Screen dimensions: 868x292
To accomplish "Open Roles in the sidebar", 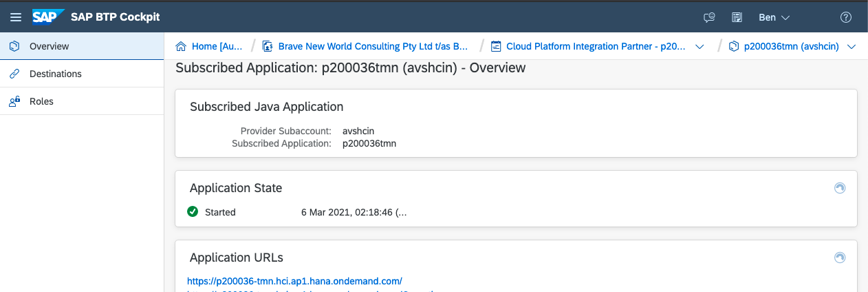I will 41,101.
